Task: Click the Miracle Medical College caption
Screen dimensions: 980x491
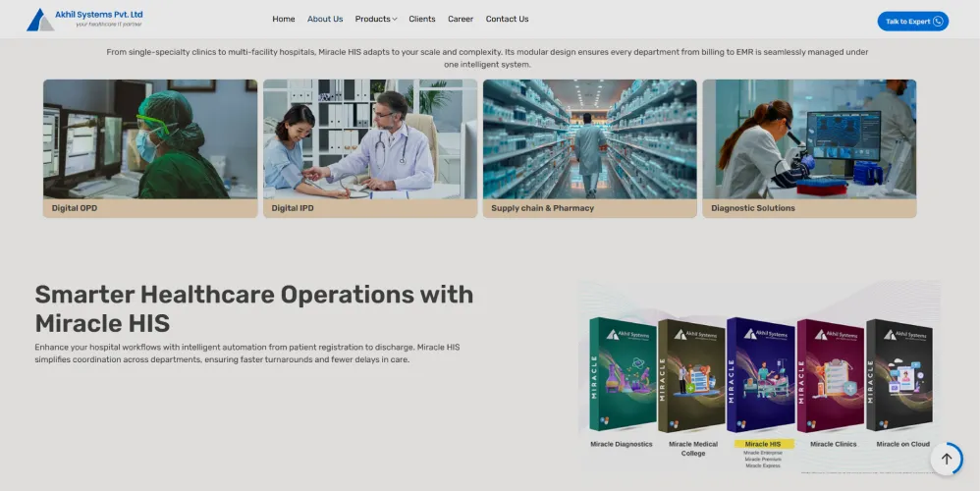Action: [x=693, y=449]
